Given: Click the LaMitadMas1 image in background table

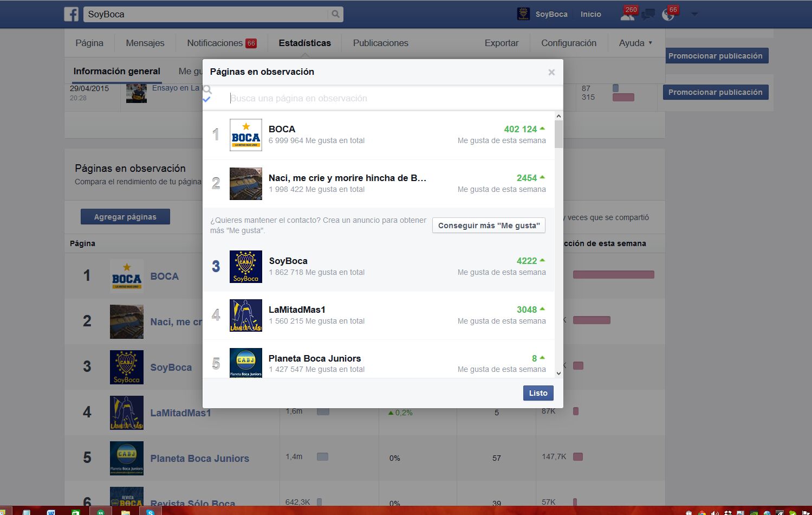Looking at the screenshot, I should click(x=127, y=413).
